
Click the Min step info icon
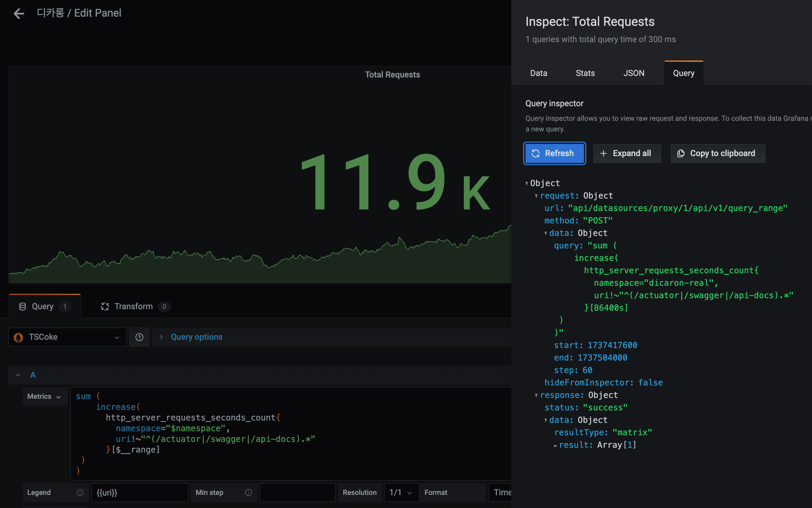click(x=249, y=492)
